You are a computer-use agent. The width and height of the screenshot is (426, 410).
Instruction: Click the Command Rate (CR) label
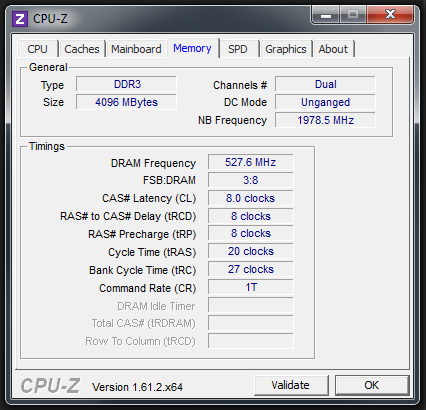coord(148,288)
